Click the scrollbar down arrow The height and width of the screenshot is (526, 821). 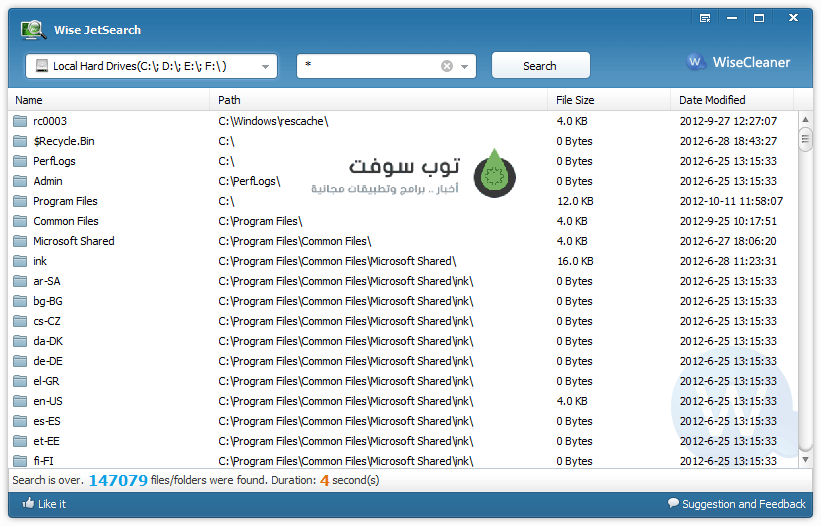[805, 460]
